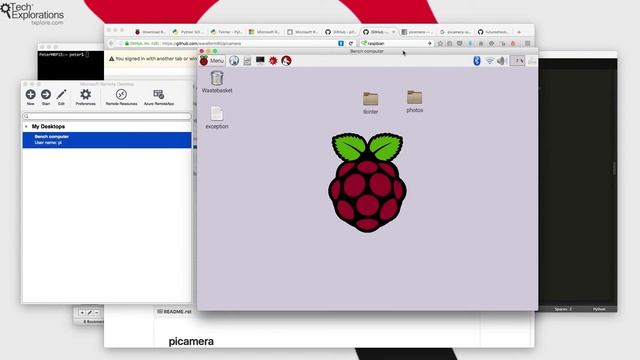Screen dimensions: 640x360
Task: Click Start arrow in Remote Desktop toolbar
Action: tap(46, 97)
